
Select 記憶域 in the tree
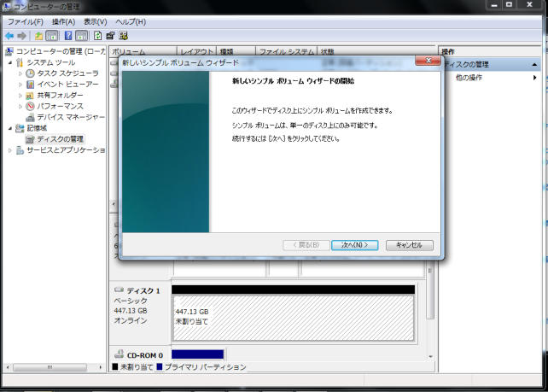[x=37, y=128]
